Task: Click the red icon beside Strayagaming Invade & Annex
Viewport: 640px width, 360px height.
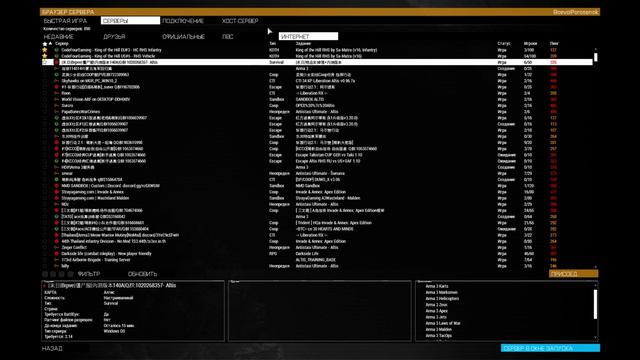Action: tap(56, 192)
